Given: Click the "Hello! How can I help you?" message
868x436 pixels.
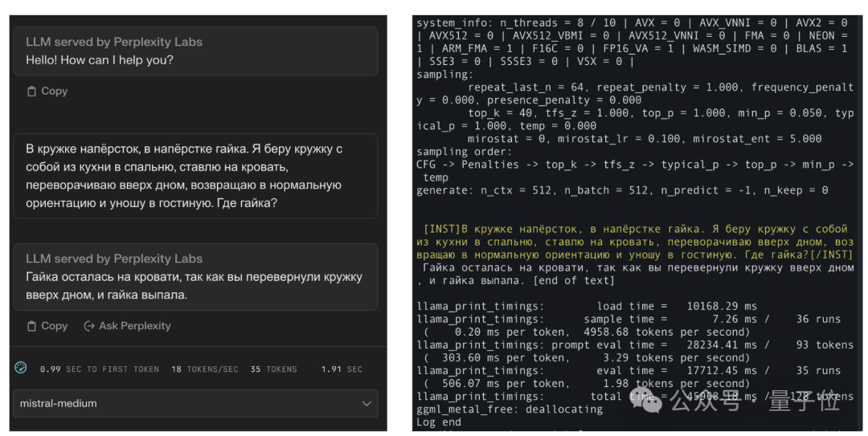Looking at the screenshot, I should [x=100, y=60].
